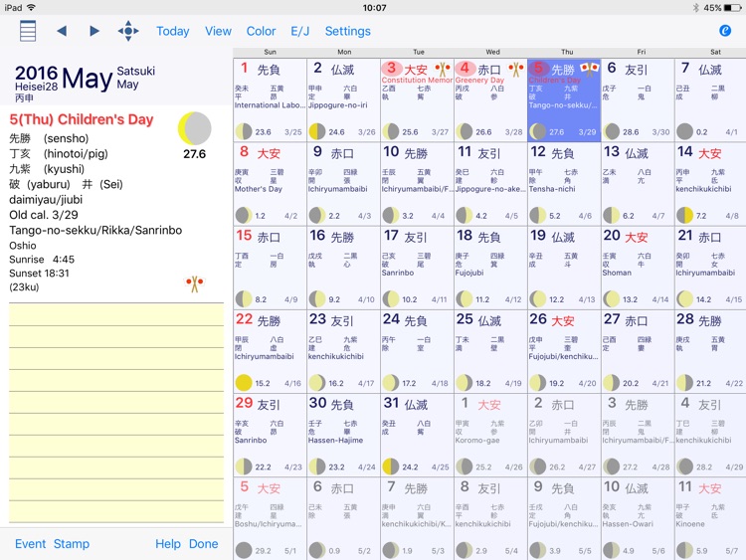
Task: Tap the flag icon on May 4
Action: pos(516,70)
